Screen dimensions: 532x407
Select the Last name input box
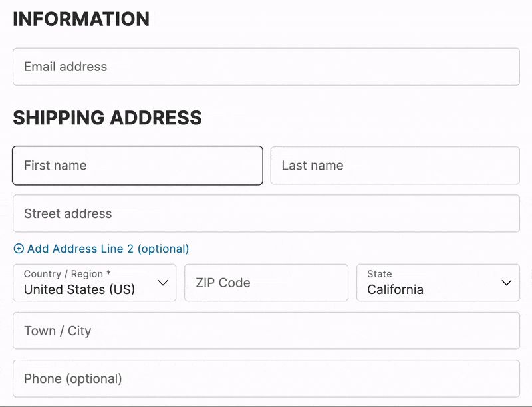tap(394, 166)
